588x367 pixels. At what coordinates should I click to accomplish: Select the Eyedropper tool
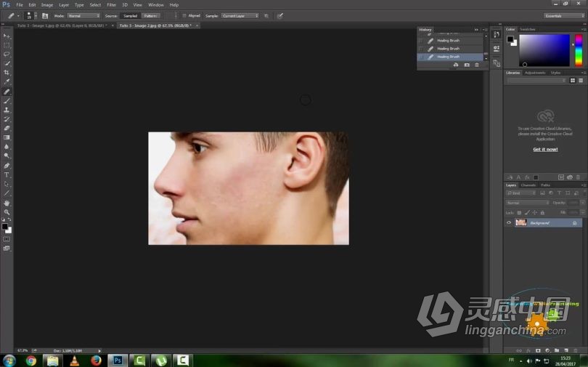[7, 82]
